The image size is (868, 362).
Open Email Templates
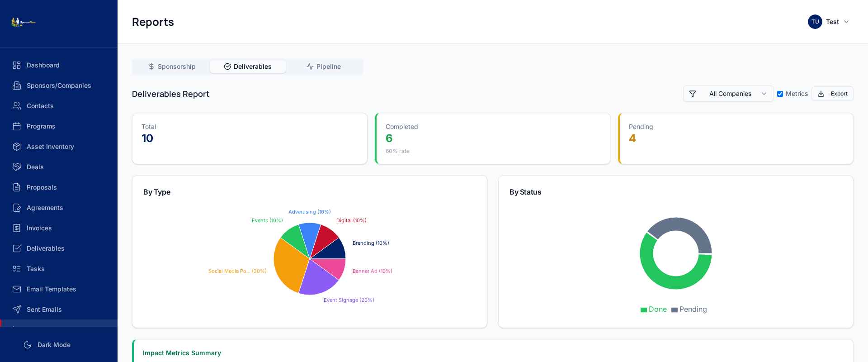click(x=59, y=289)
